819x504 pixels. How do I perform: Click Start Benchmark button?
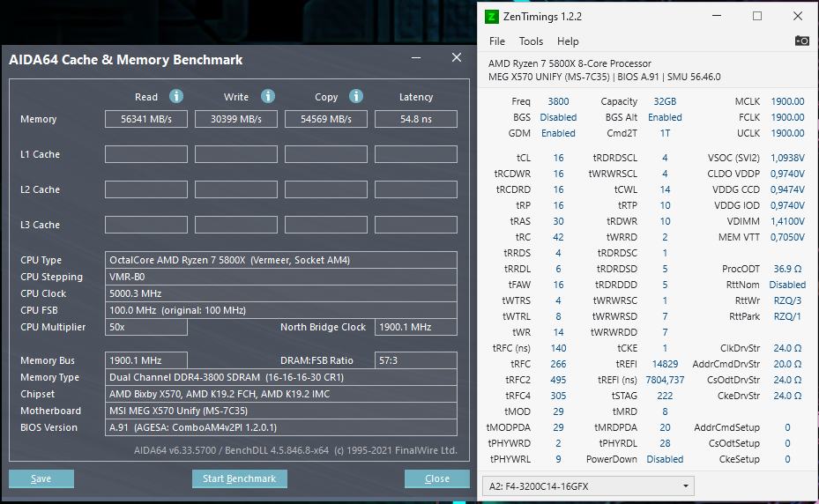coord(239,479)
